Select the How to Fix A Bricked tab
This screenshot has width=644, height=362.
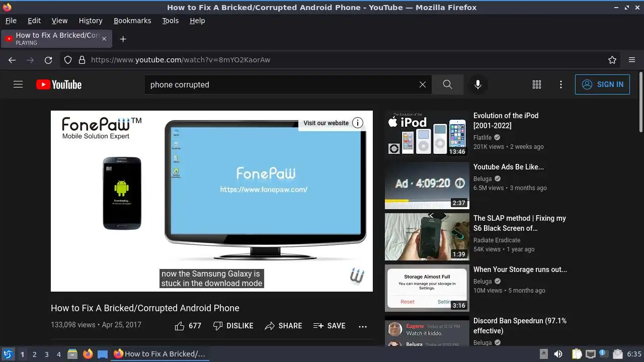point(56,39)
